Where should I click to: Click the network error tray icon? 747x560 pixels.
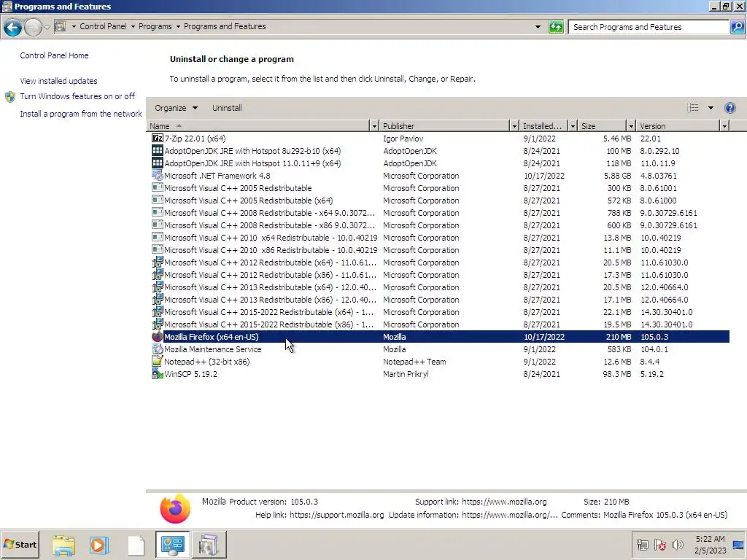[660, 544]
